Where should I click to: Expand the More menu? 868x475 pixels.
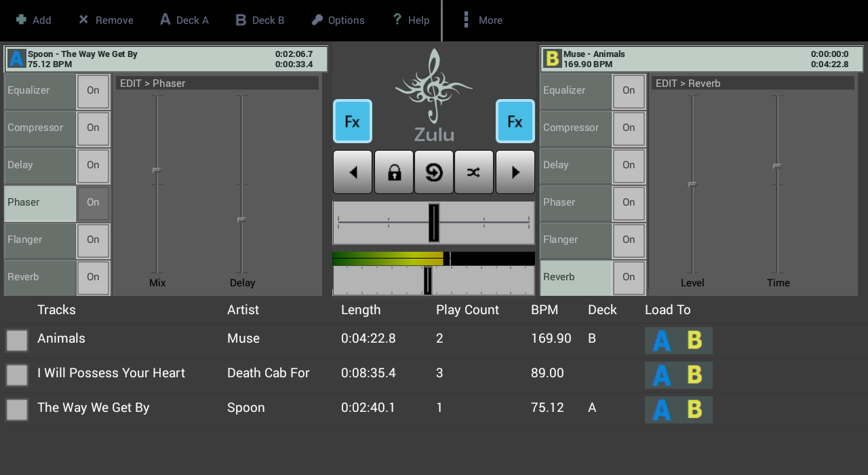tap(482, 20)
